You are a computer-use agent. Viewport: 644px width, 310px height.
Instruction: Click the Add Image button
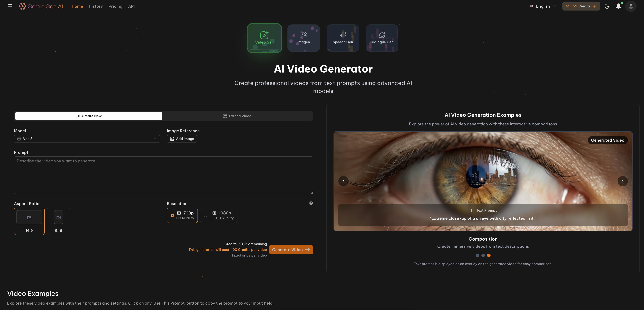tap(182, 139)
